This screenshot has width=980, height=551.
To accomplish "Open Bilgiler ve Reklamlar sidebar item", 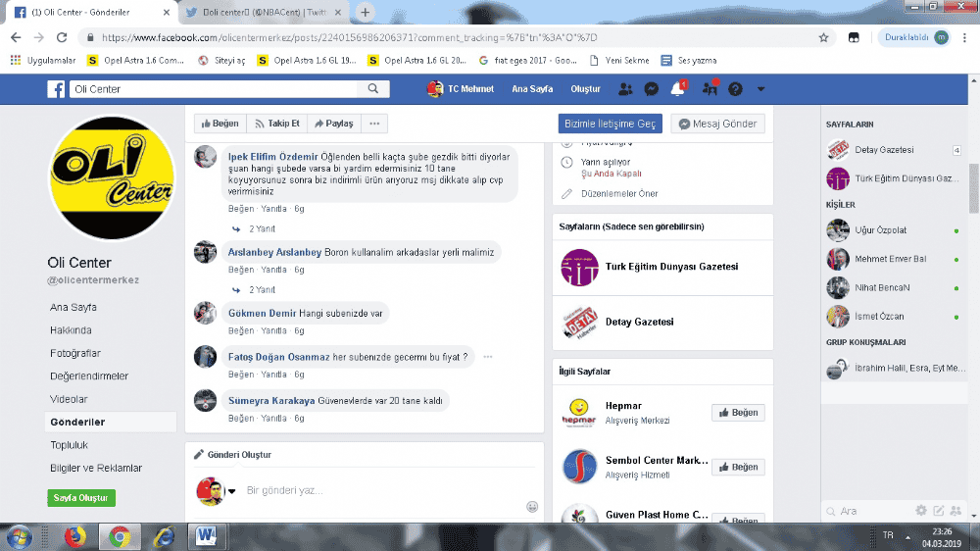I will point(96,468).
